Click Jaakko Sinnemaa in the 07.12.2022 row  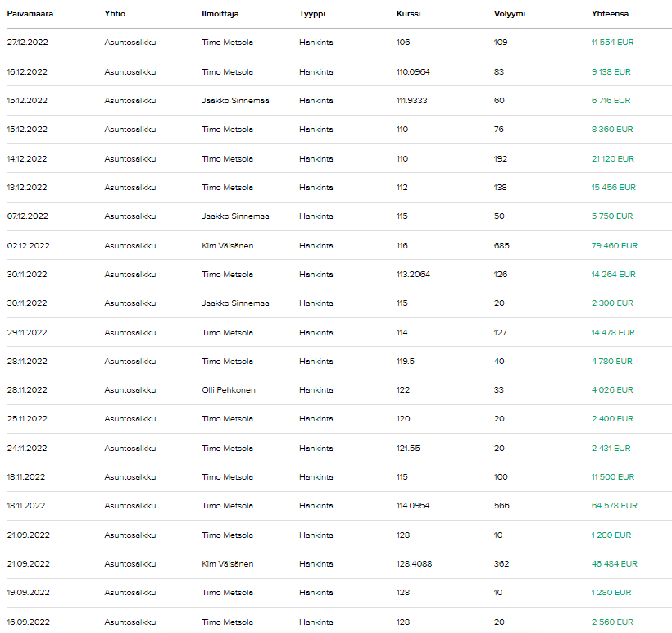point(235,216)
